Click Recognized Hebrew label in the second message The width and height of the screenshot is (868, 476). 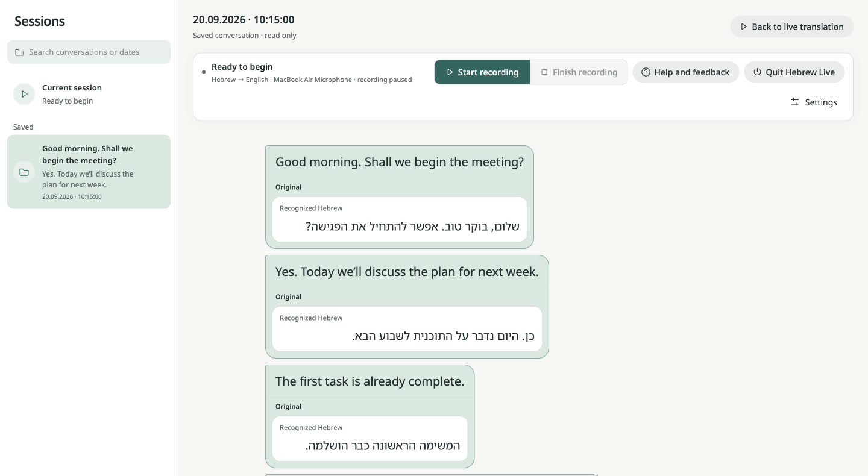(x=311, y=318)
